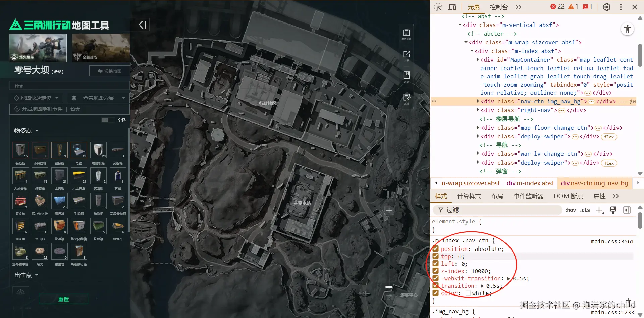Viewport: 644px width, 318px height.
Task: Click the 分享 share icon
Action: (406, 55)
